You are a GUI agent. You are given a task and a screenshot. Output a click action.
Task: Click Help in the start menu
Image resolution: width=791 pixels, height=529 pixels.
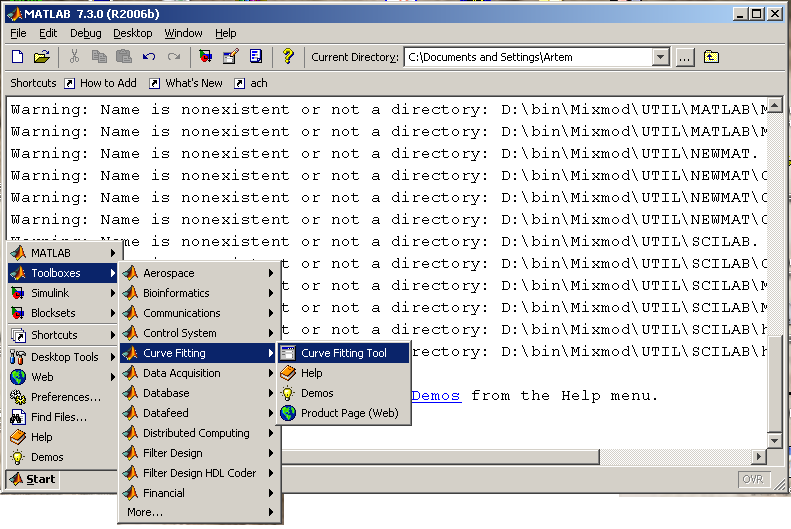pos(63,437)
